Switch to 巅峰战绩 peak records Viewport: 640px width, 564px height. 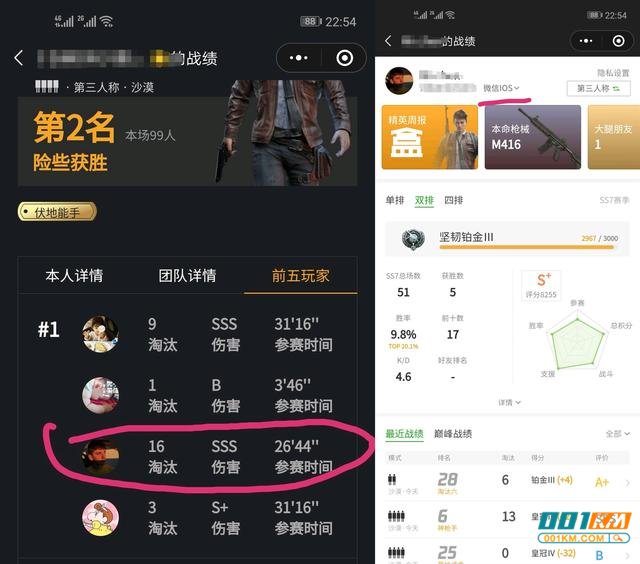453,434
